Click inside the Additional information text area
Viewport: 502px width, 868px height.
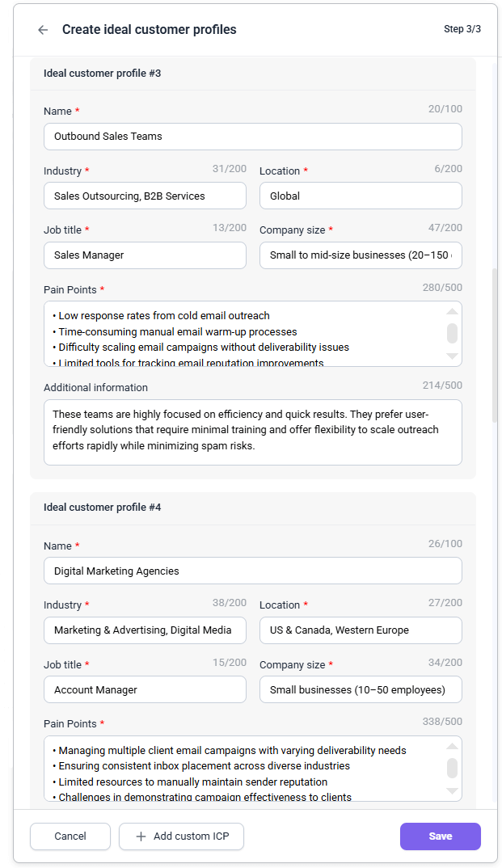pos(252,432)
